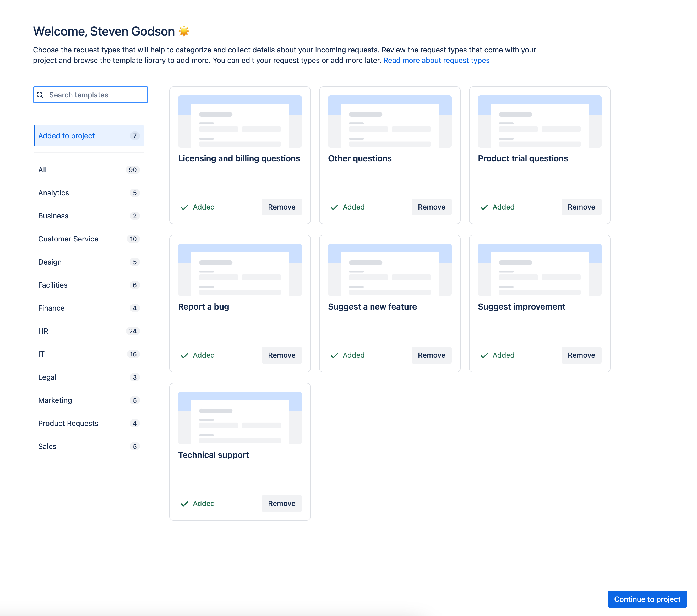Open the Product Requests category
This screenshot has height=616, width=697.
89,423
